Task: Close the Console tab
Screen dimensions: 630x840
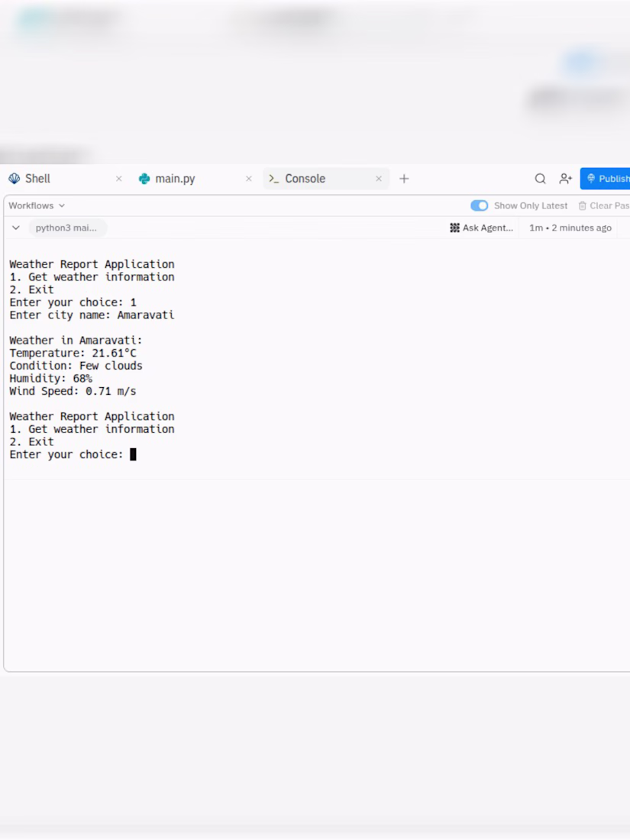Action: (379, 179)
